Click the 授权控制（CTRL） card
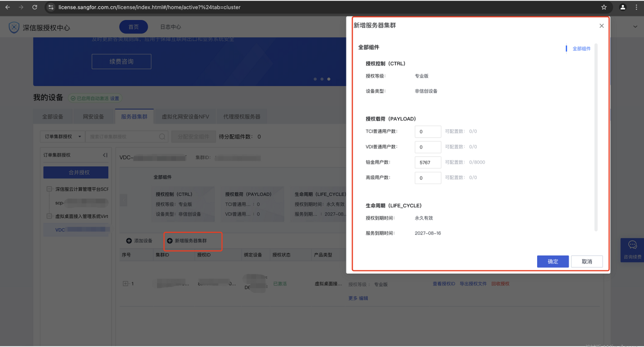Viewport: 644px width, 347px height. (184, 204)
